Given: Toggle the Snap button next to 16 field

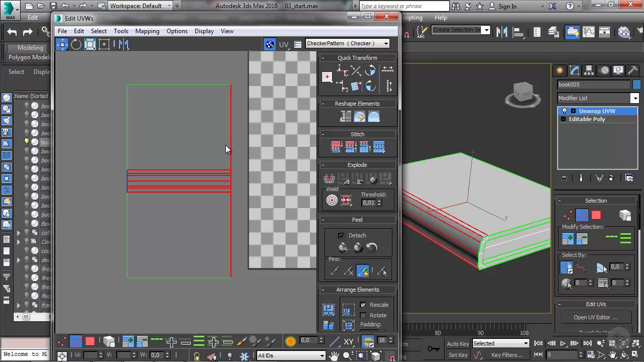Looking at the screenshot, I should coord(368,341).
